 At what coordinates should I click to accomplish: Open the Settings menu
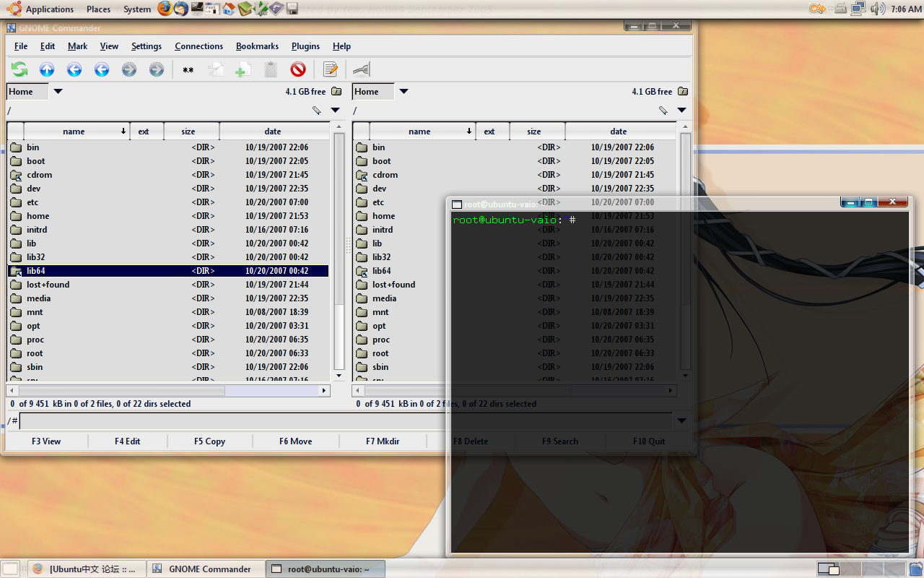(147, 46)
